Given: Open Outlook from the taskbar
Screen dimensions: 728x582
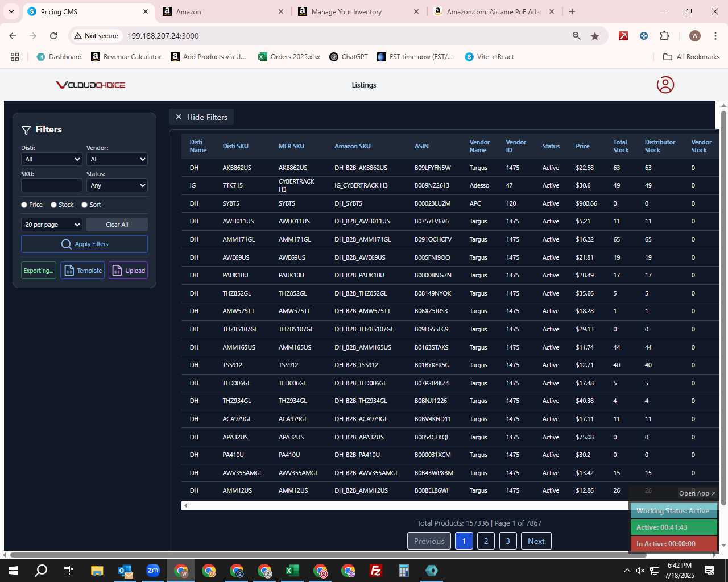Looking at the screenshot, I should 125,571.
